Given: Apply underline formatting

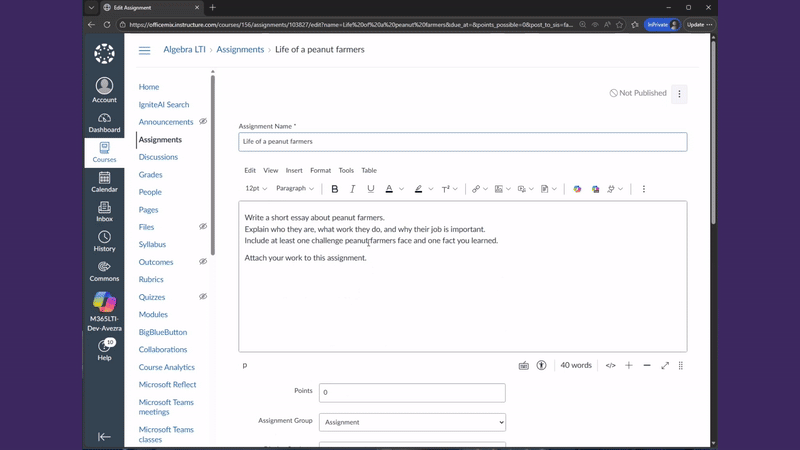Looking at the screenshot, I should click(370, 189).
